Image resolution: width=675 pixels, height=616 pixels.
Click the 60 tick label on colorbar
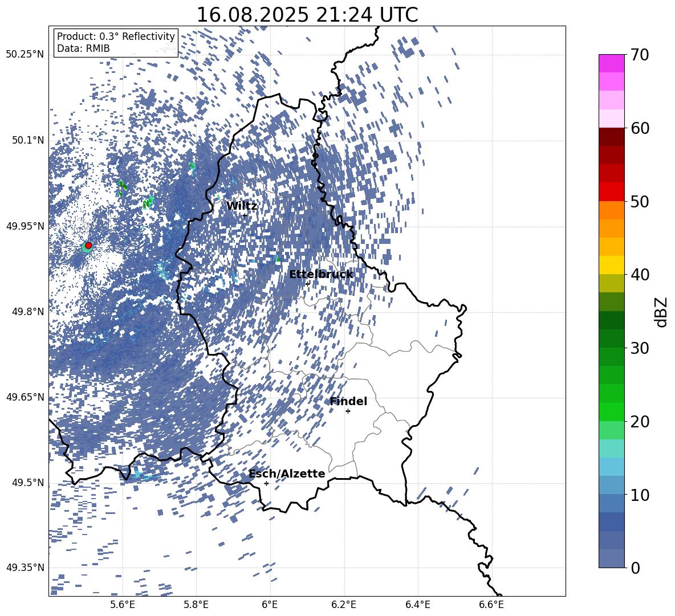coord(640,128)
